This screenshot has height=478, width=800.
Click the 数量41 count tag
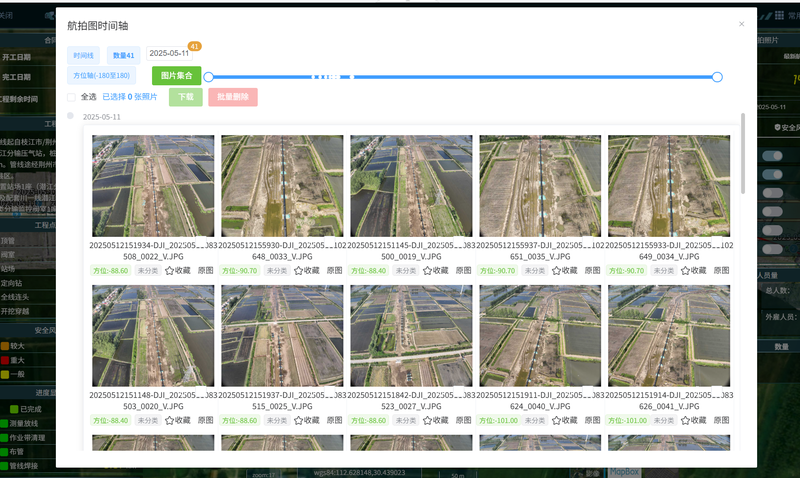coord(123,55)
